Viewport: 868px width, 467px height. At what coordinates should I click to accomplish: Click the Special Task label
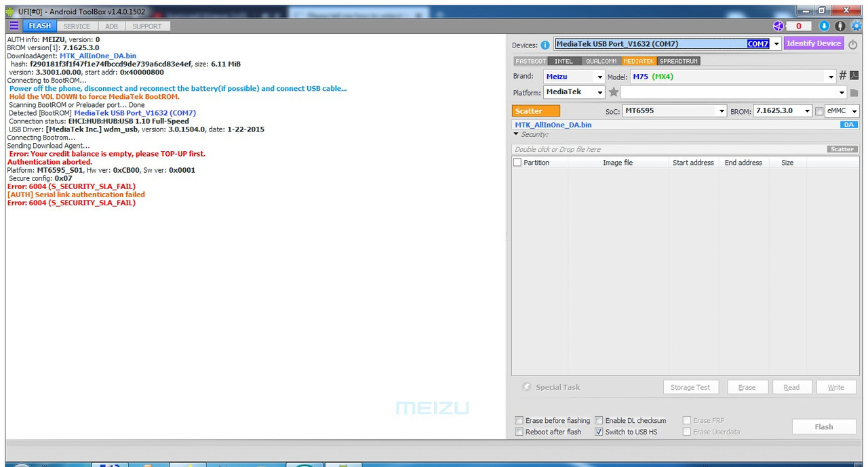(x=558, y=387)
